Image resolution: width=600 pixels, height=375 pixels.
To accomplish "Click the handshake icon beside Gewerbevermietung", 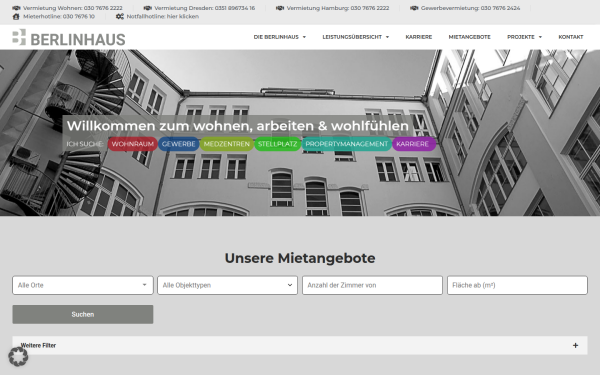I will pyautogui.click(x=414, y=8).
